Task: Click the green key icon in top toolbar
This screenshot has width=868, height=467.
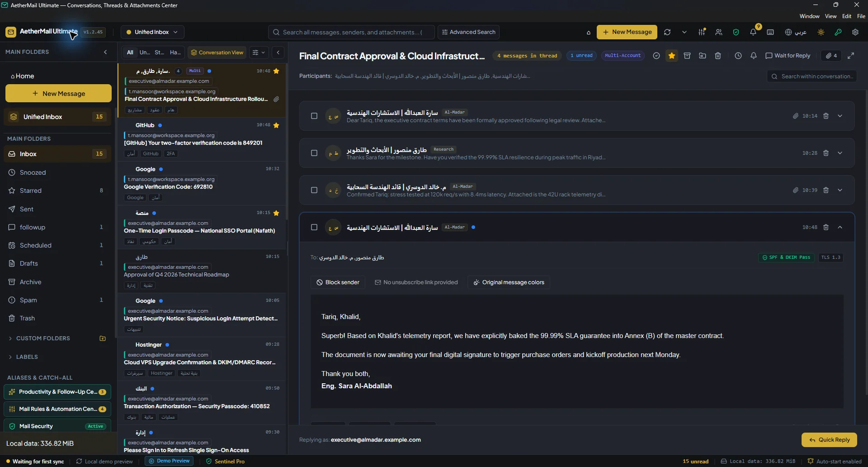Action: click(838, 32)
